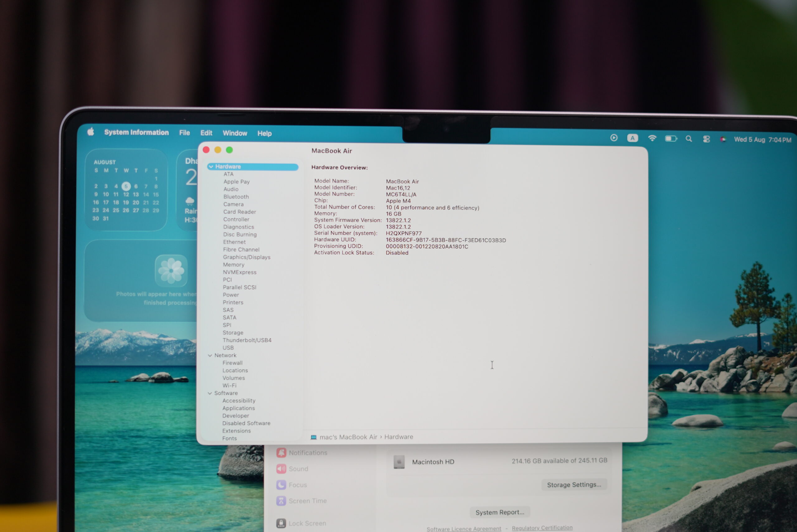The height and width of the screenshot is (532, 797).
Task: Open the Apple menu
Action: coord(91,132)
